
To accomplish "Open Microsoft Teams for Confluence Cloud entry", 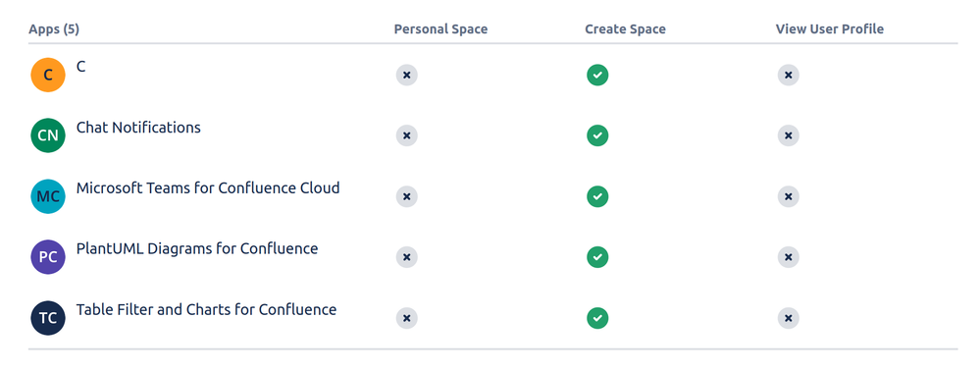I will click(x=208, y=188).
